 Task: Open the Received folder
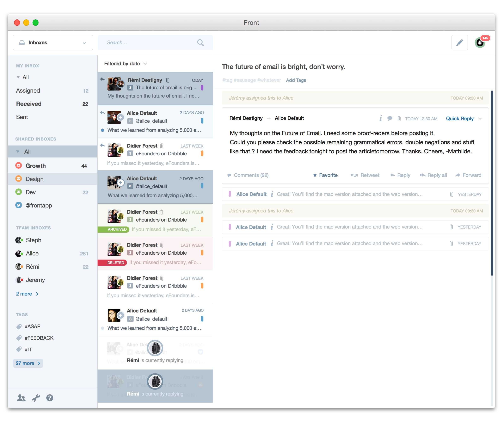coord(29,104)
